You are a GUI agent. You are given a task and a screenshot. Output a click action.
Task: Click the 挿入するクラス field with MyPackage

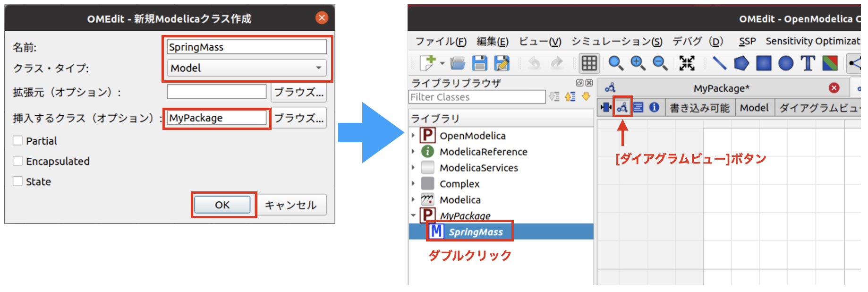217,118
